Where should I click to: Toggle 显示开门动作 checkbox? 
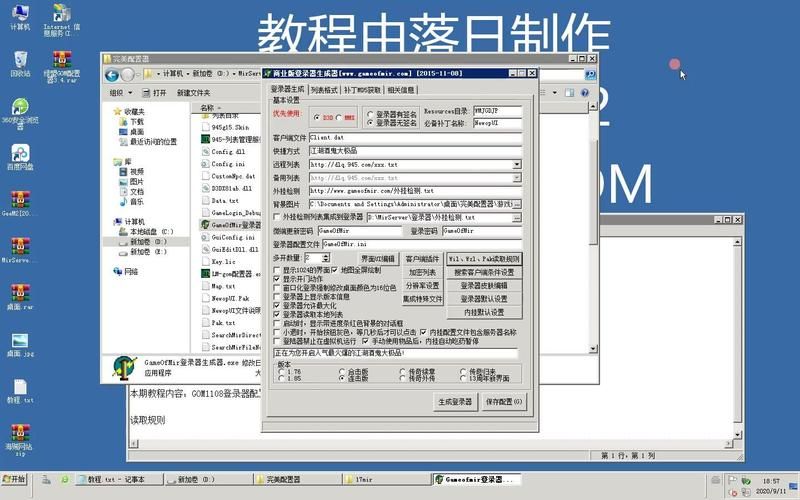click(x=277, y=279)
